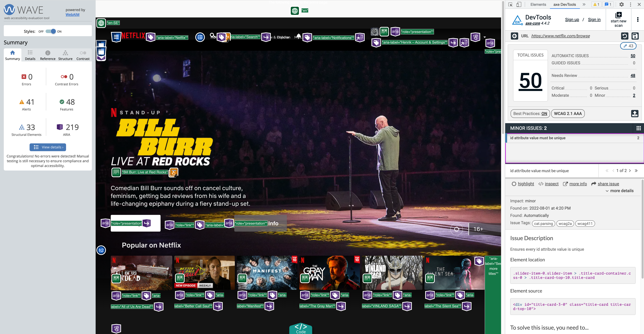Click the replay icon next to 16+ rating
This screenshot has height=334, width=644.
(x=457, y=229)
